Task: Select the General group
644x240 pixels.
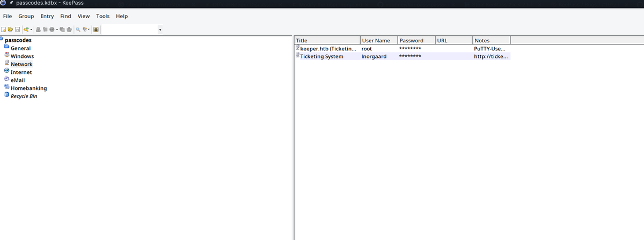Action: tap(20, 48)
